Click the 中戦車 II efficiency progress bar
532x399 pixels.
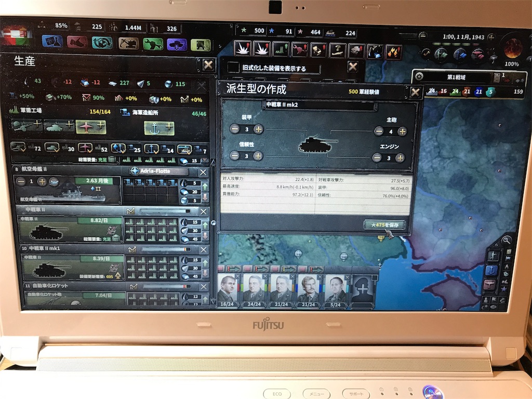click(x=165, y=211)
